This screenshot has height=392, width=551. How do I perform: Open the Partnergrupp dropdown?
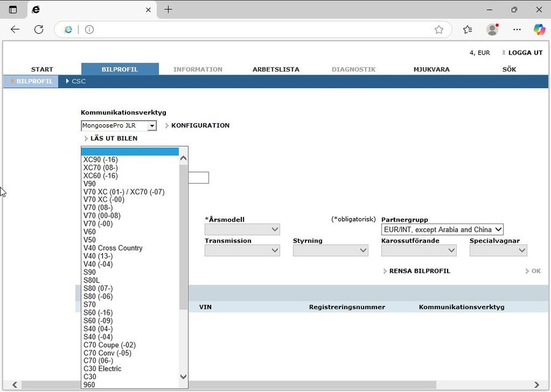[442, 230]
